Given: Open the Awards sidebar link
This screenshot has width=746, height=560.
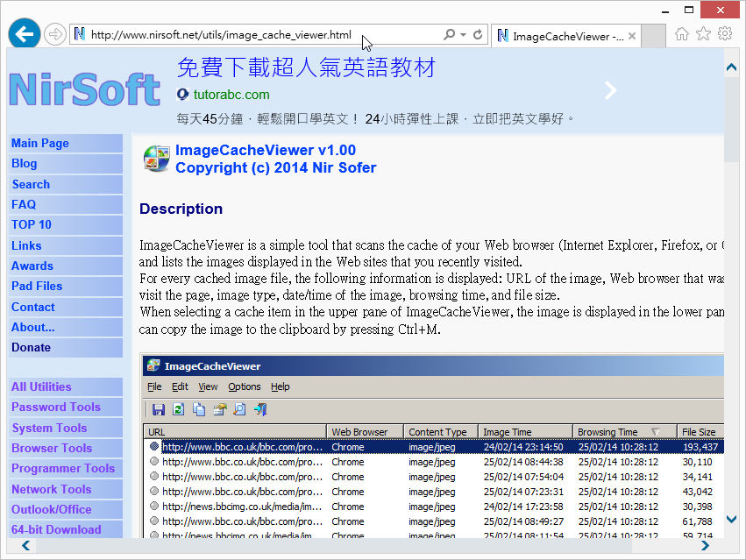Looking at the screenshot, I should click(x=66, y=266).
